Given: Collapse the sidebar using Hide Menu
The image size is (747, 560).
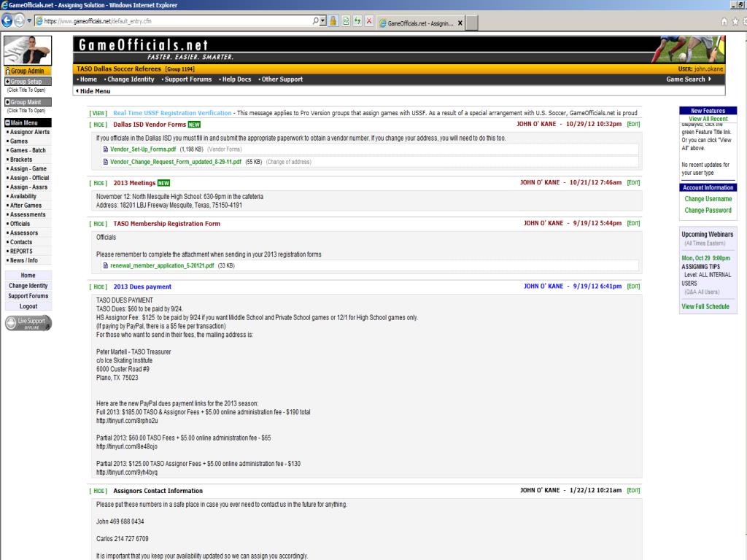Looking at the screenshot, I should [93, 91].
